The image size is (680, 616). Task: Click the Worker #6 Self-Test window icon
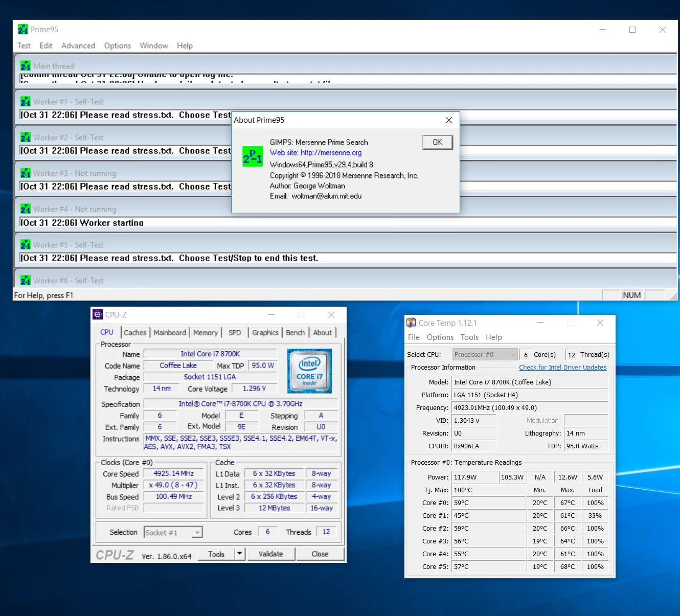(x=26, y=281)
